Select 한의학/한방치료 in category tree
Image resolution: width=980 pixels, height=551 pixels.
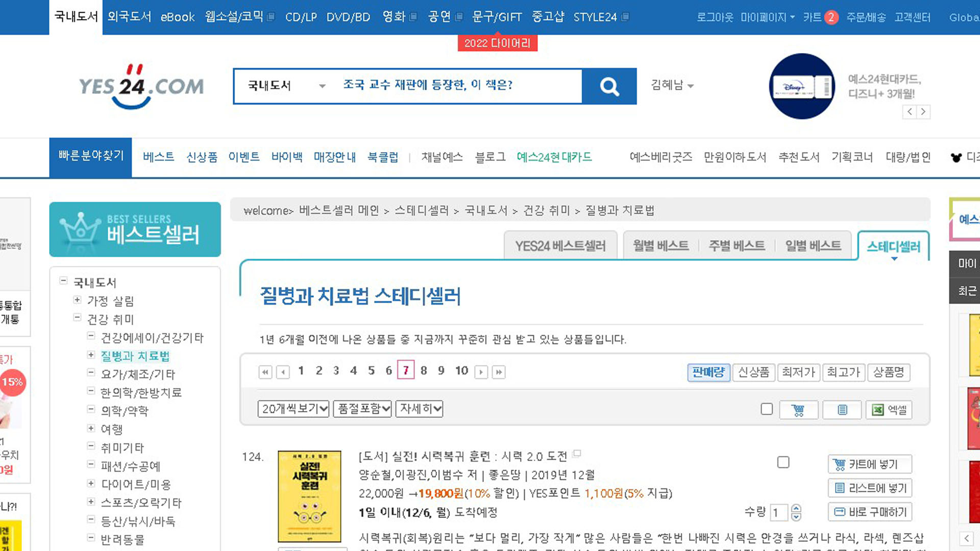pos(141,393)
